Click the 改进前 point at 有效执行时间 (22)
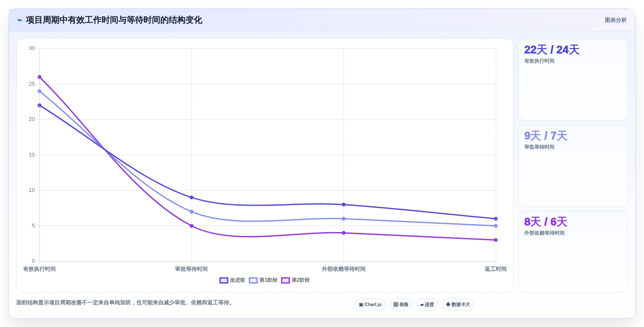Image resolution: width=644 pixels, height=327 pixels. (x=39, y=105)
